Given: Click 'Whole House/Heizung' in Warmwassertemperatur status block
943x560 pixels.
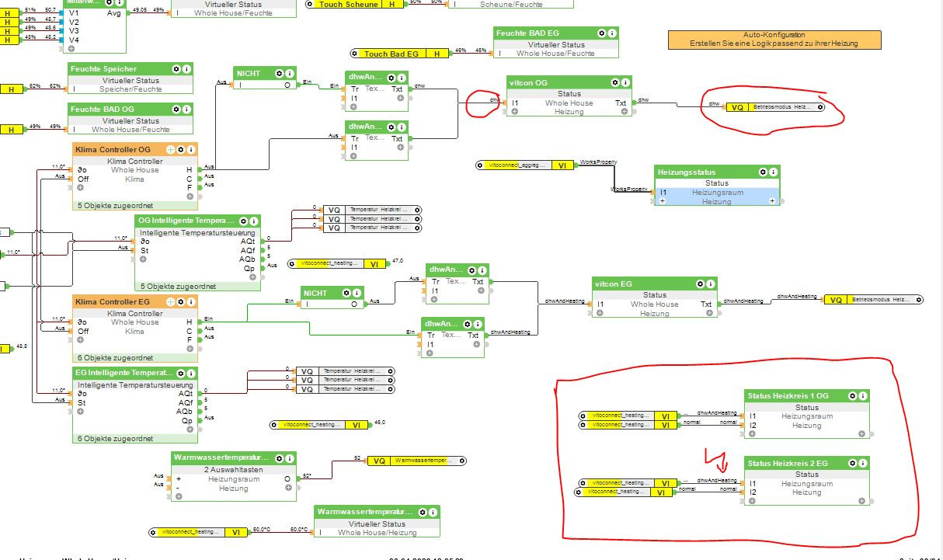Looking at the screenshot, I should point(378,532).
